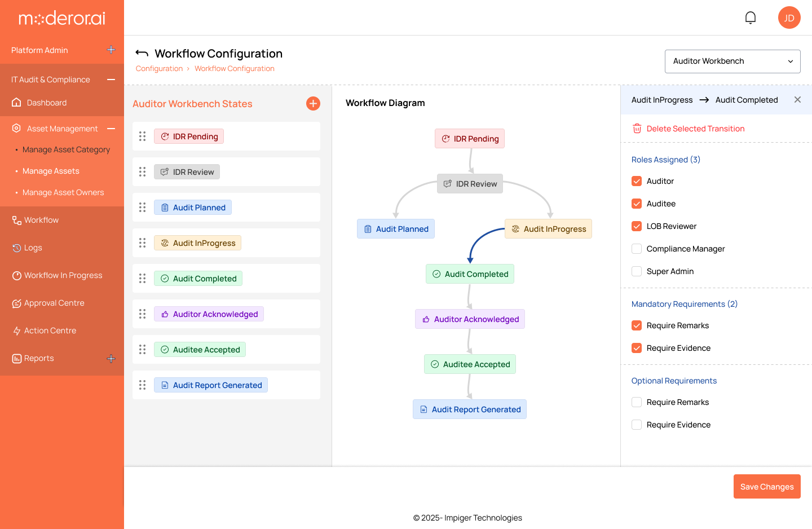Click the Configuration breadcrumb link
The image size is (812, 529).
point(159,69)
